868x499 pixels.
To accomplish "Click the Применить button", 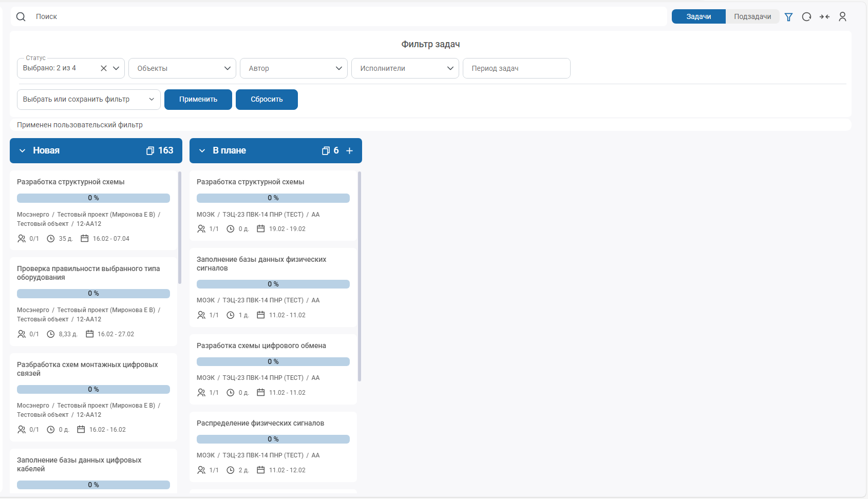I will pyautogui.click(x=198, y=100).
